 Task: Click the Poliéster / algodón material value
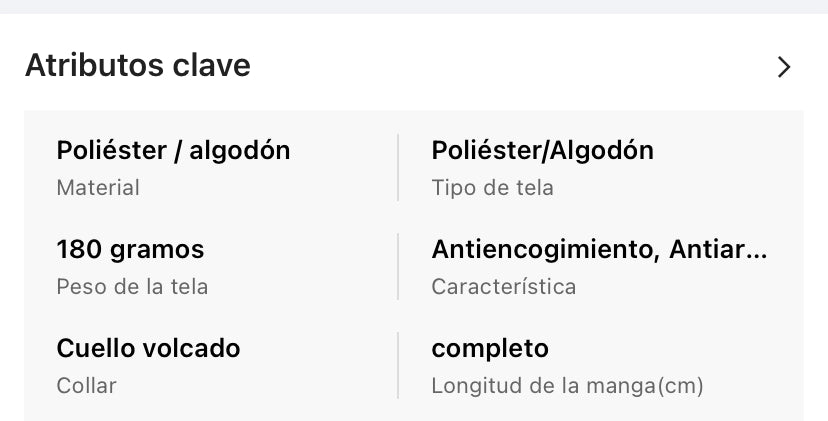pos(173,151)
